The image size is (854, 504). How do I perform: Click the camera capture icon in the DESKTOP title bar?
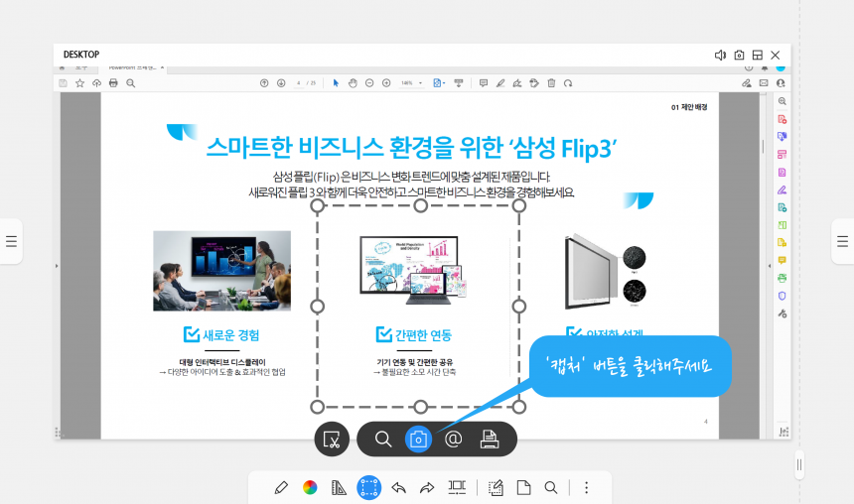point(739,55)
